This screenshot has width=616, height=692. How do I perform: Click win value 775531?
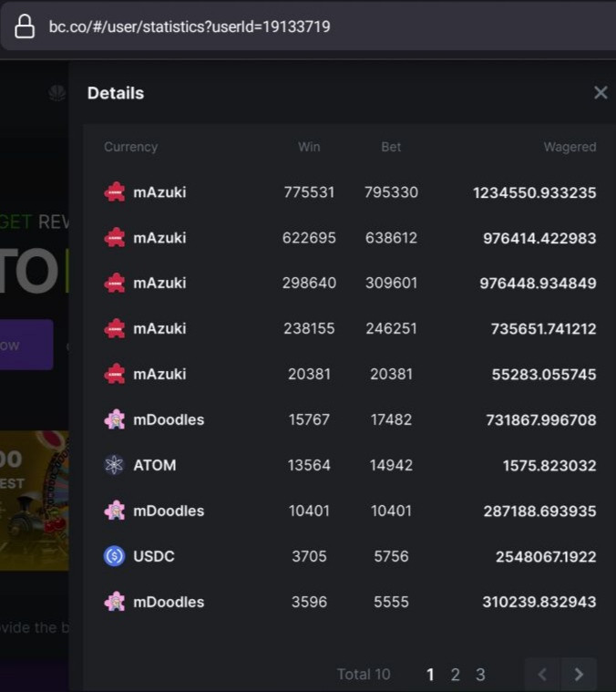coord(309,192)
